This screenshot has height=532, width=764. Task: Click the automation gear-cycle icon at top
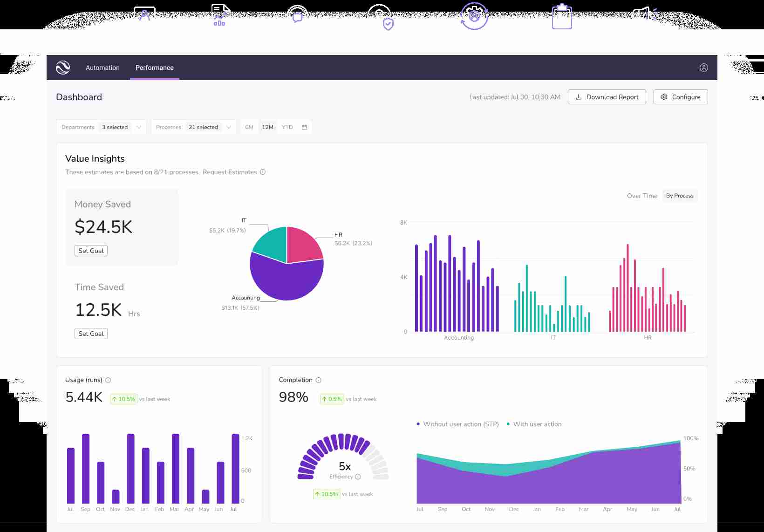tap(474, 15)
